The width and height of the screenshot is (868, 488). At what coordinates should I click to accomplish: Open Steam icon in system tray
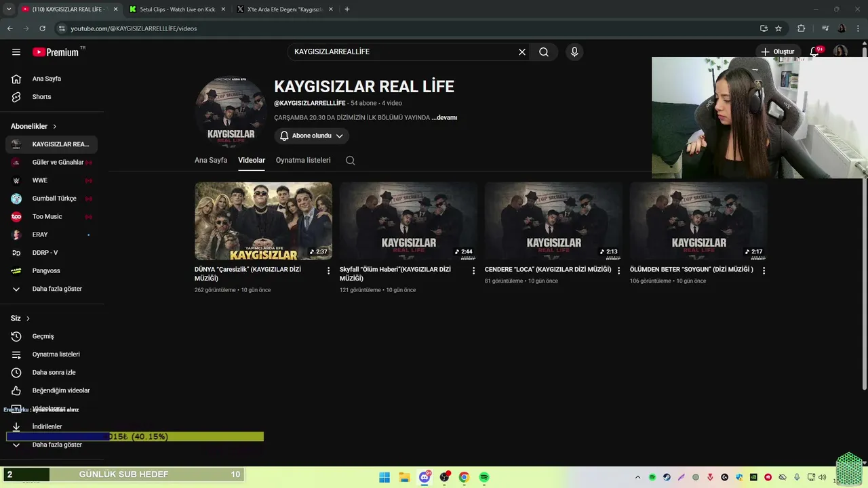(667, 477)
